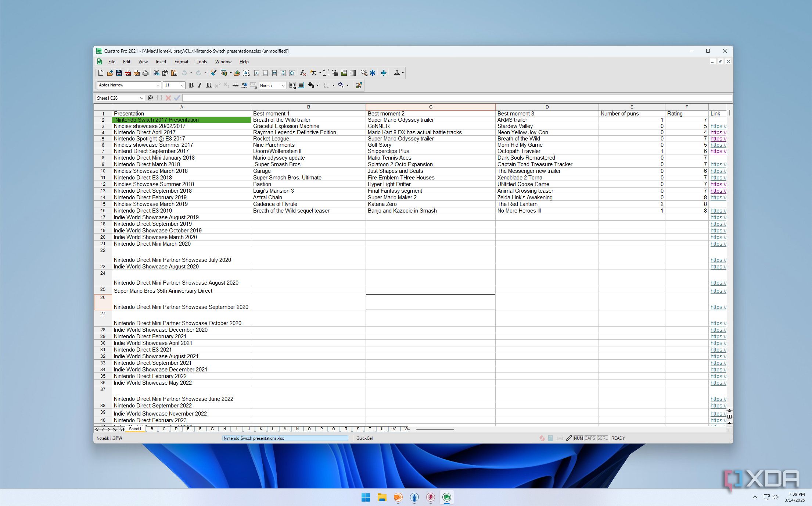Expand the fill color dropdown arrow

(318, 85)
